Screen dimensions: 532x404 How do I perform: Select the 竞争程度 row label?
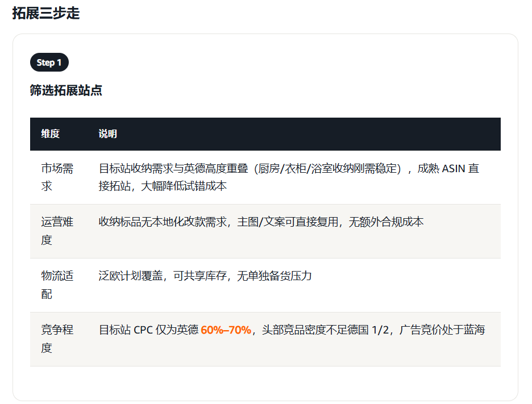[x=57, y=339]
